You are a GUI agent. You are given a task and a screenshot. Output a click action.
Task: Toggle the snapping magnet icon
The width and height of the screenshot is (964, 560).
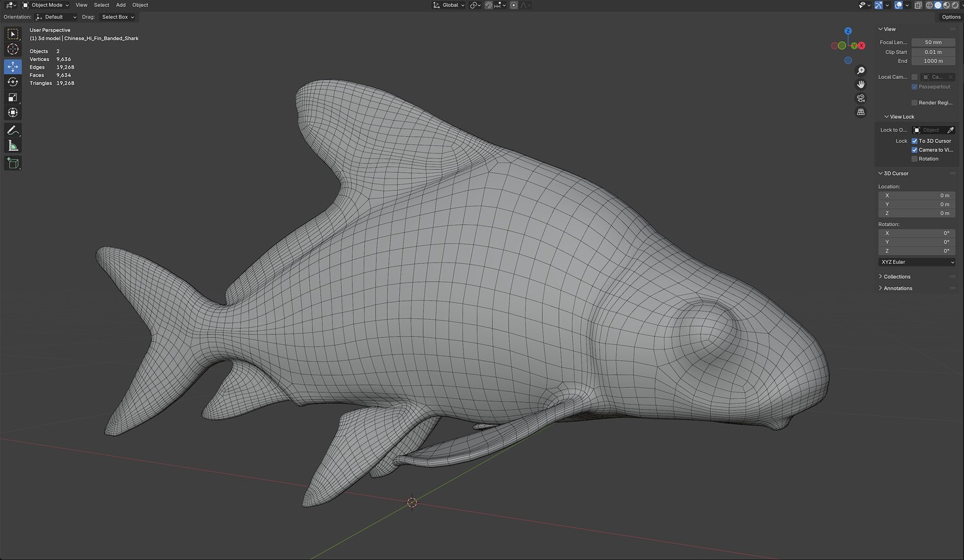click(488, 5)
